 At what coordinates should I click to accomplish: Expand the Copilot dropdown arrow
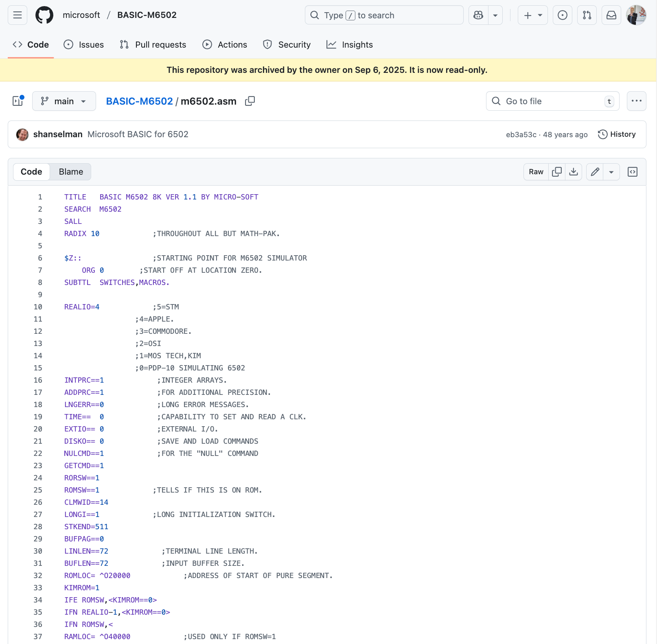495,15
